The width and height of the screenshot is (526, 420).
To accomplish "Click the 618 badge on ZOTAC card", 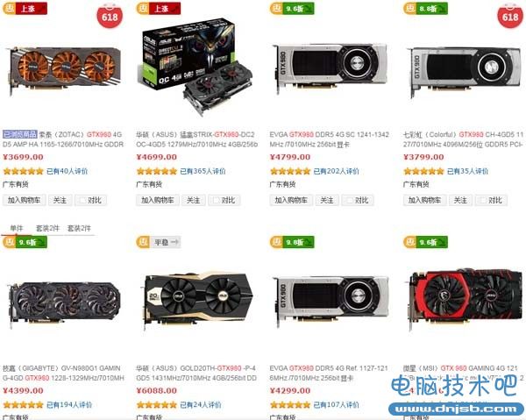I will (x=110, y=15).
